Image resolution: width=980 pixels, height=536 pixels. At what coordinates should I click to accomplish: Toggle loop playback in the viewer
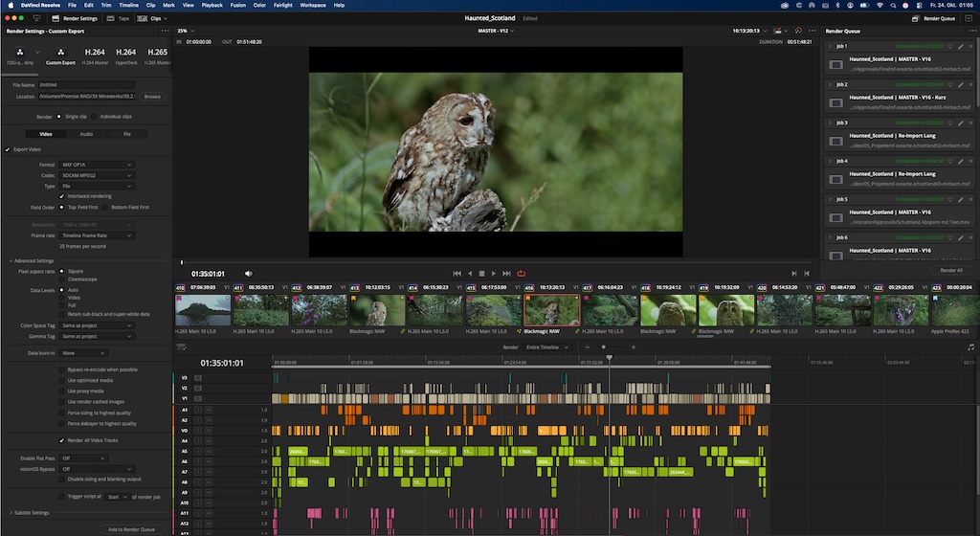tap(522, 274)
